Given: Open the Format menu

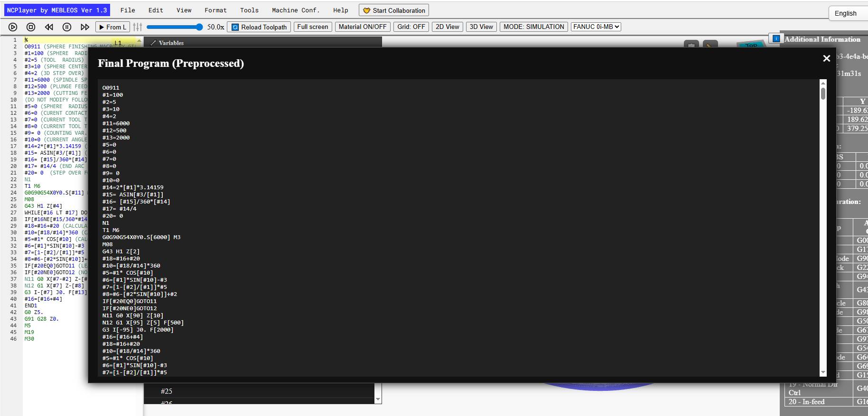Looking at the screenshot, I should coord(216,10).
